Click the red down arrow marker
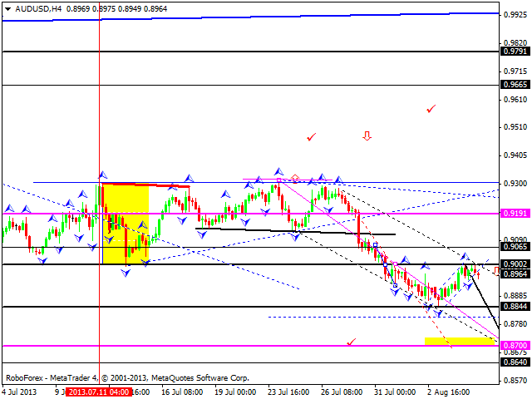The image size is (532, 399). click(367, 135)
